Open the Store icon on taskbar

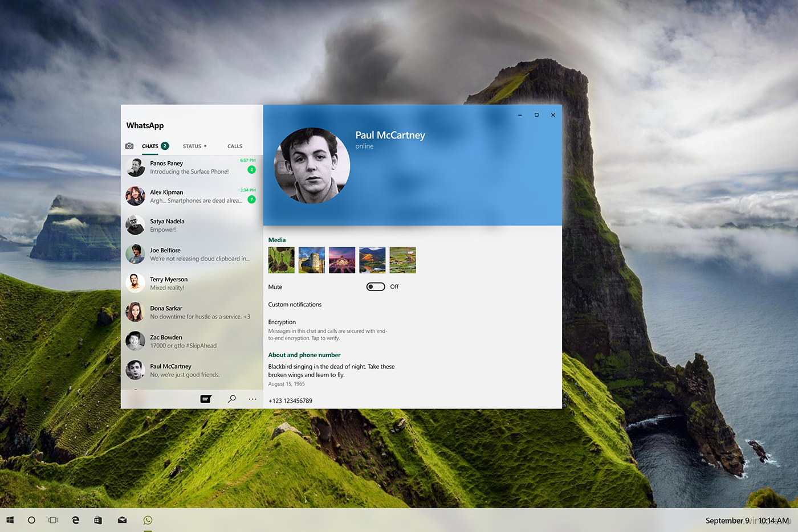tap(98, 520)
